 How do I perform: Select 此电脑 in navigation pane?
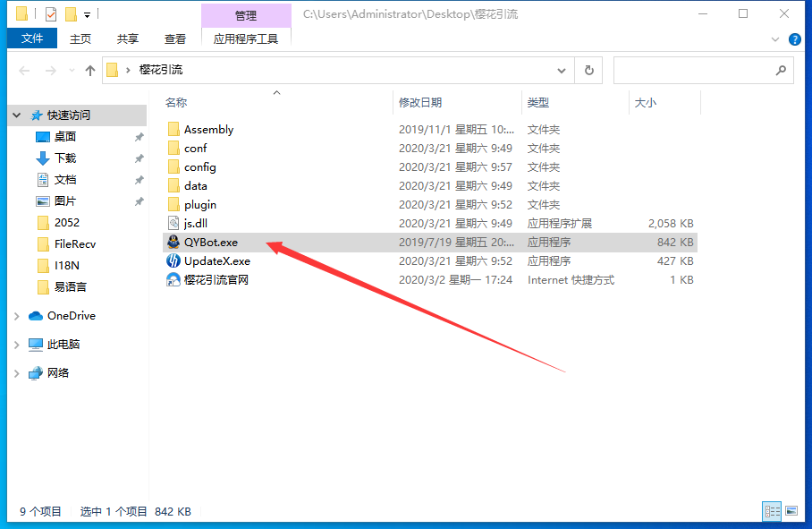point(63,344)
